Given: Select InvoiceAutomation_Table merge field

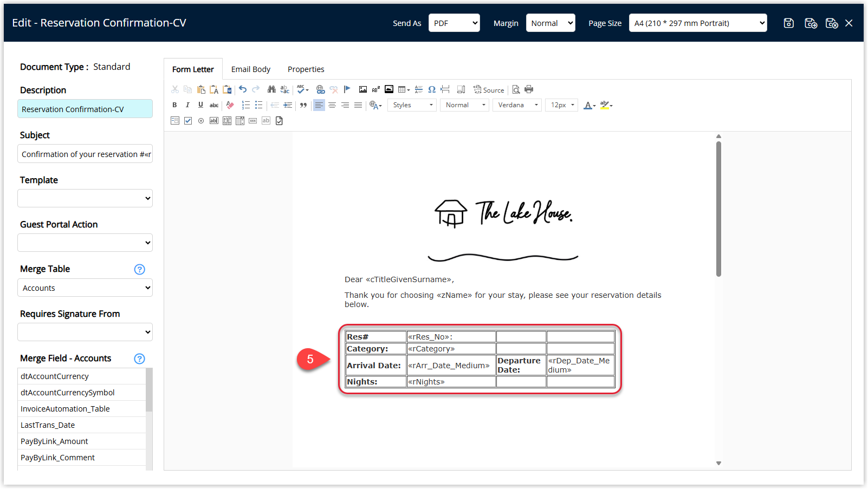Looking at the screenshot, I should pyautogui.click(x=82, y=409).
